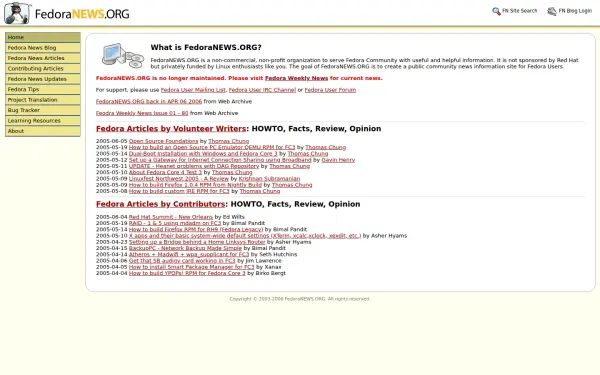Open Firefox RPM for RH9 Fedora Legacy article
The image size is (600, 375).
point(196,229)
